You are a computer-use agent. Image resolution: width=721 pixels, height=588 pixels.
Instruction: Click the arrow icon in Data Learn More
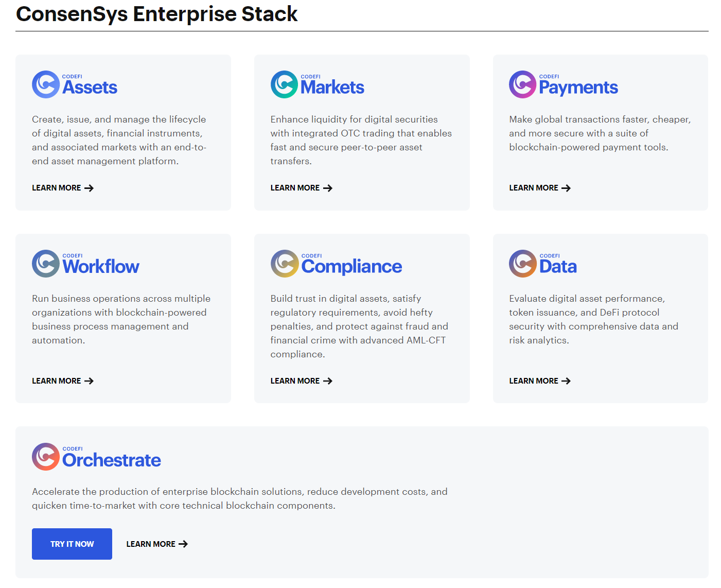click(566, 381)
